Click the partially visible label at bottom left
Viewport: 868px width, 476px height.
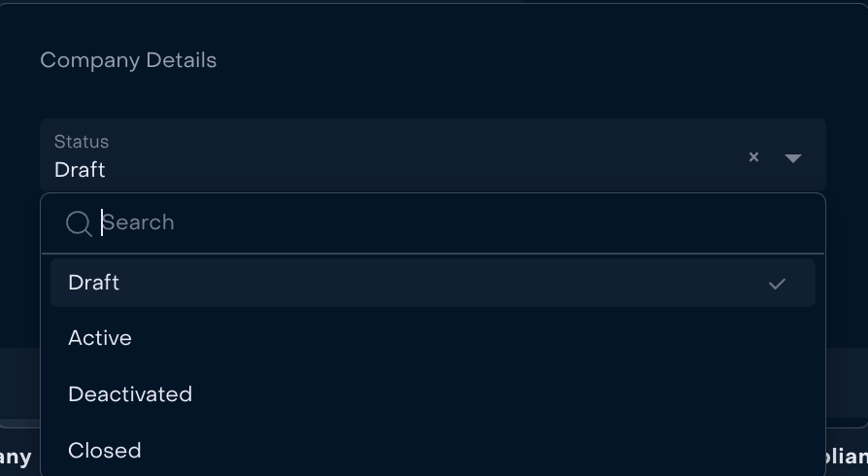[x=16, y=457]
